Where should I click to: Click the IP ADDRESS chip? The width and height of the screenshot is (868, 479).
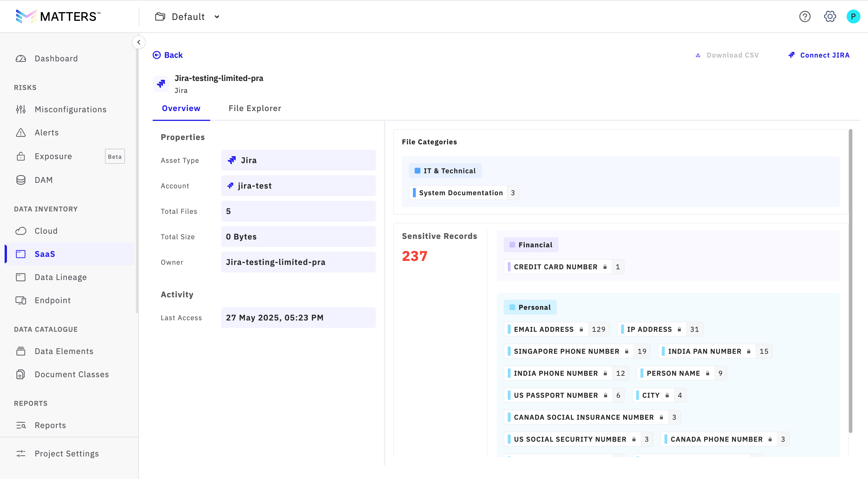pyautogui.click(x=660, y=329)
